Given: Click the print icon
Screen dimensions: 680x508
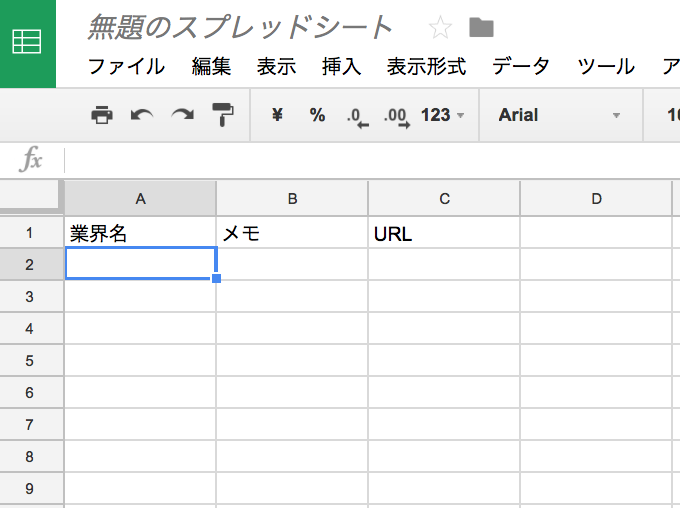Looking at the screenshot, I should [102, 115].
